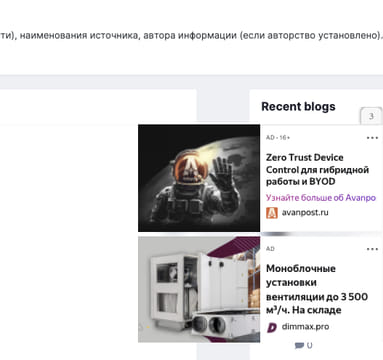The image size is (383, 360).
Task: Open the 'Zero Trust Device Control' ad title
Action: (x=317, y=169)
